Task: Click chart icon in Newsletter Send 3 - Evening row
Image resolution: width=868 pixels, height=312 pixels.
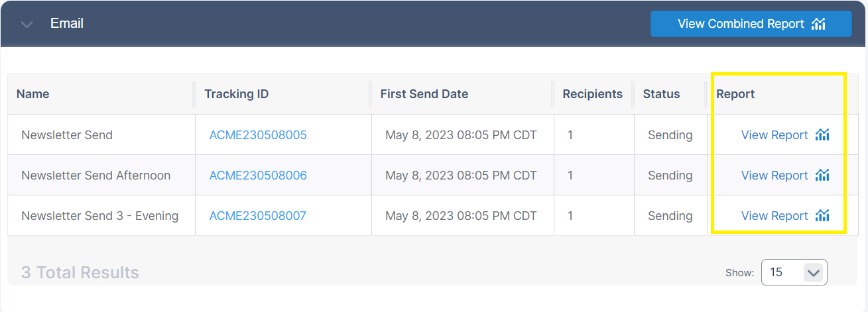Action: tap(822, 216)
